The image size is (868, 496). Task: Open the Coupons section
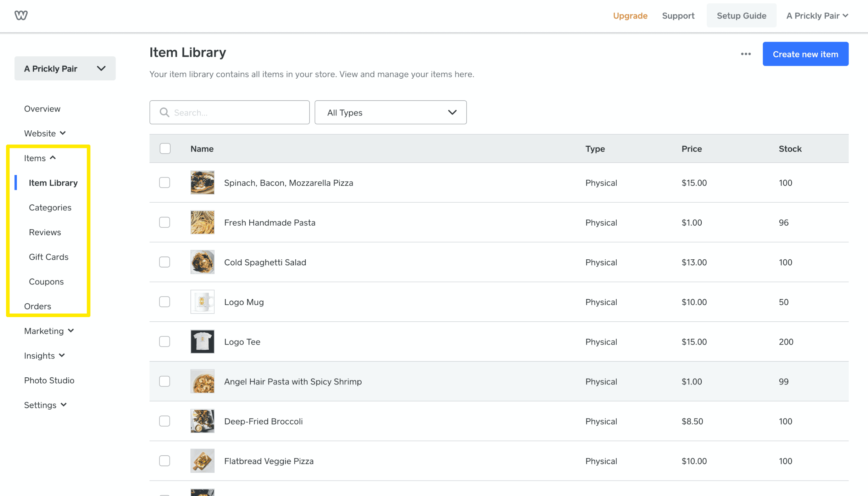tap(46, 281)
